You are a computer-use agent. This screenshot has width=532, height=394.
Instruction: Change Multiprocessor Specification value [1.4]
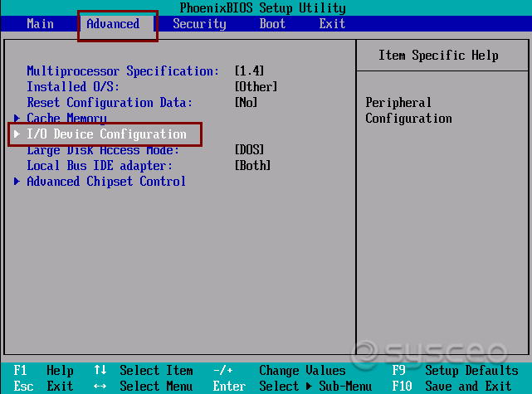click(249, 71)
